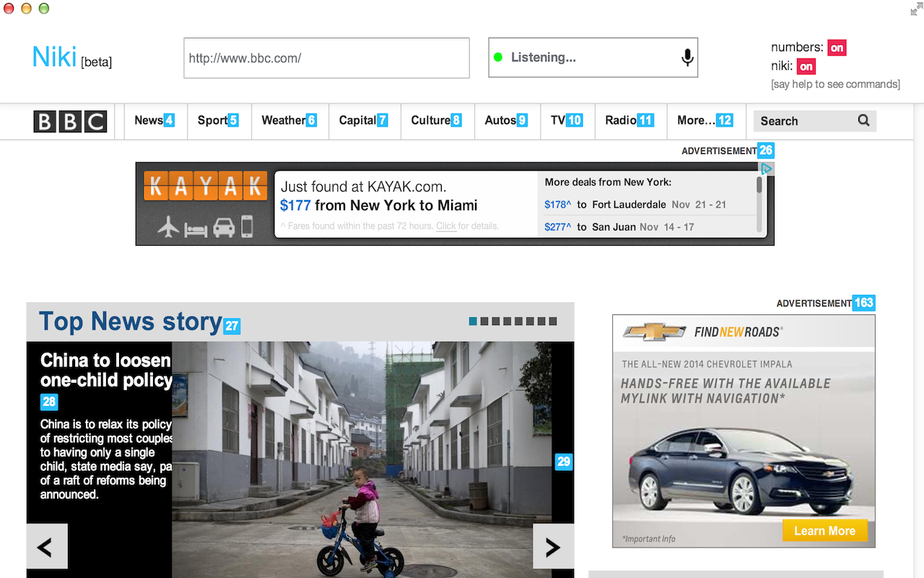The width and height of the screenshot is (924, 578).
Task: Click the Top News story heading
Action: point(130,322)
